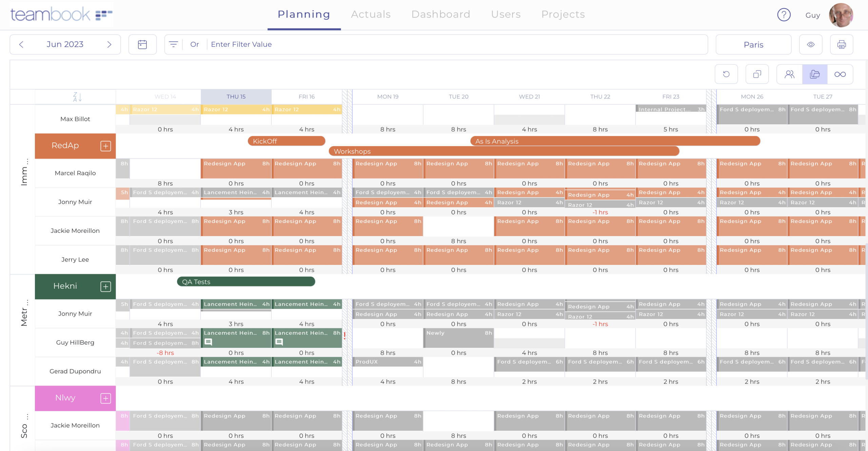The image size is (868, 451).
Task: Open the print icon at top right
Action: [x=842, y=44]
